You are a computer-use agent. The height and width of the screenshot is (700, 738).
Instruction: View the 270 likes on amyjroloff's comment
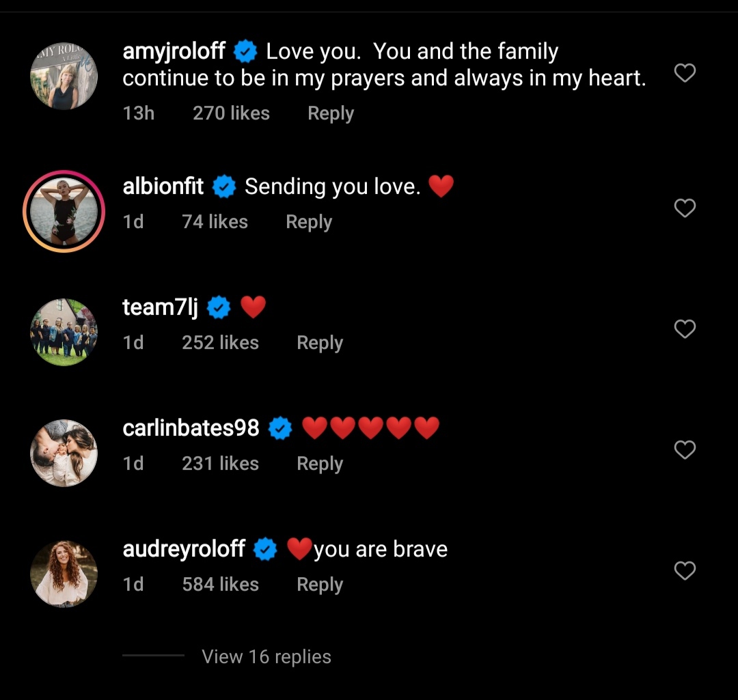pos(231,113)
